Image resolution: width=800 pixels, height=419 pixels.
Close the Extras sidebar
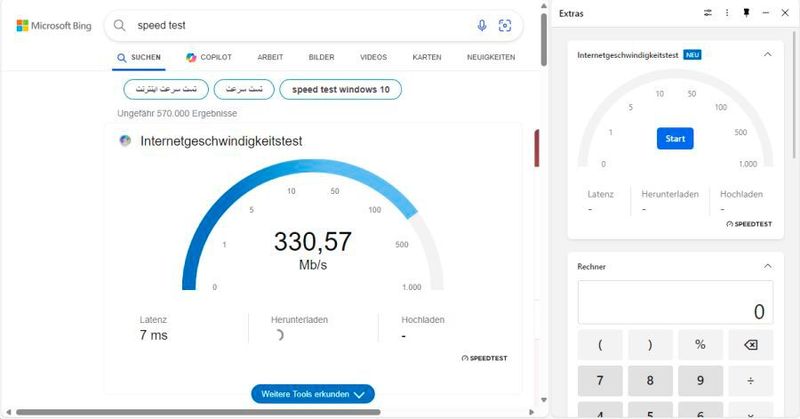tap(785, 13)
